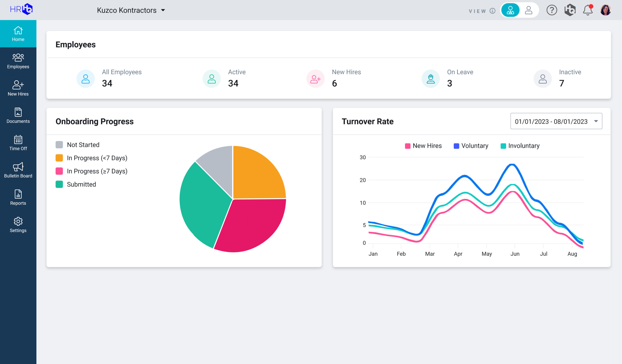Enable admin view in the view toggle
The height and width of the screenshot is (364, 622).
click(x=510, y=10)
